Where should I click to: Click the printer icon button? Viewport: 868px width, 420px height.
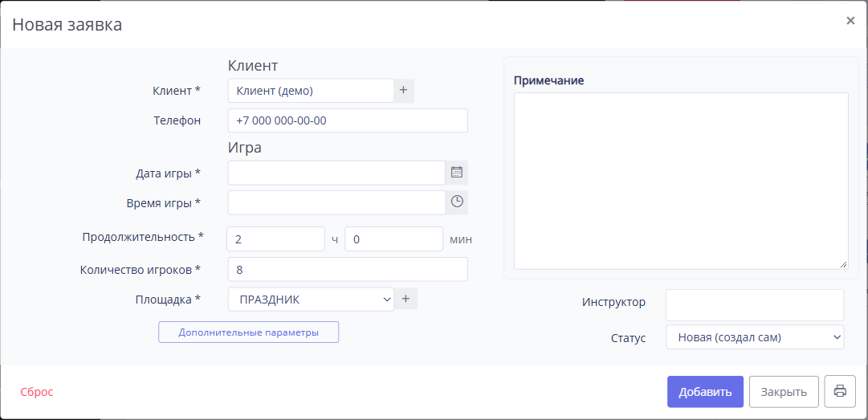tap(840, 392)
